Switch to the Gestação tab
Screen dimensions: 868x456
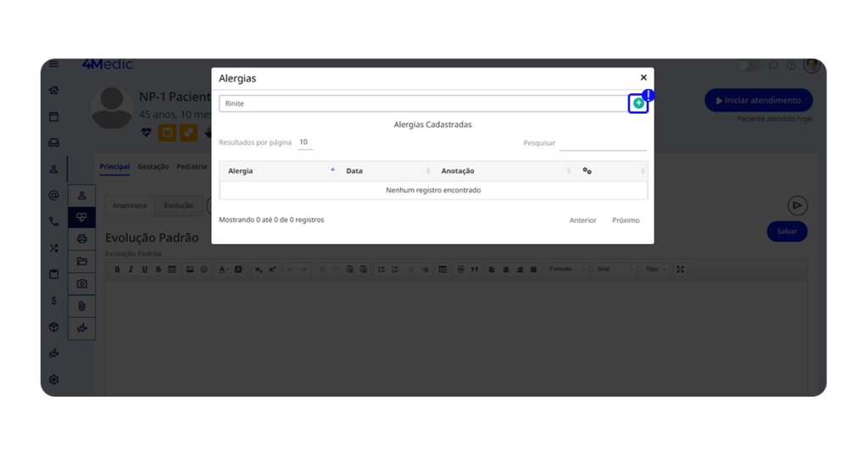pyautogui.click(x=153, y=167)
